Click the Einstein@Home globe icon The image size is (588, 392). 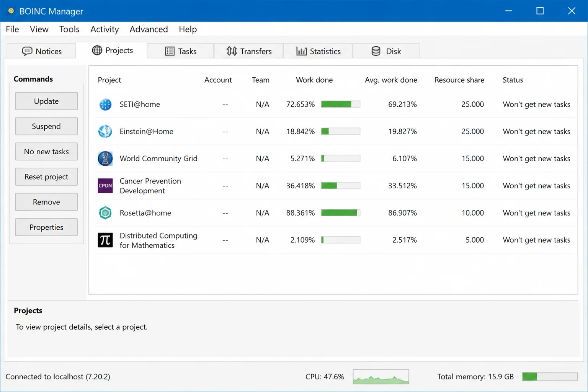pyautogui.click(x=105, y=131)
